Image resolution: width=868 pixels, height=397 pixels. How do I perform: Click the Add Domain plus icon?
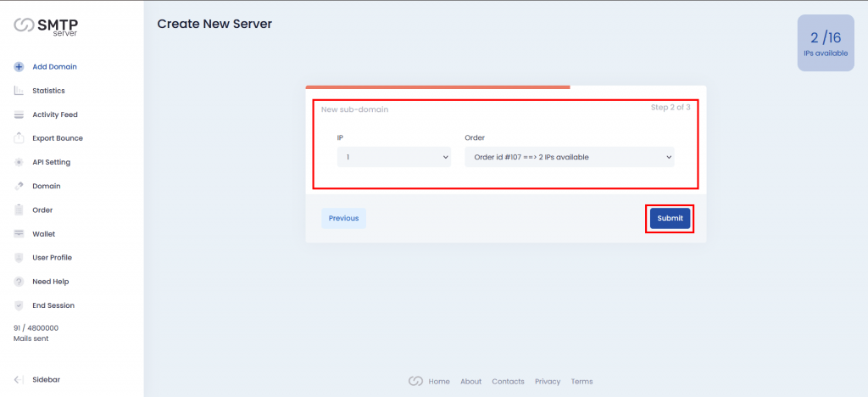coord(19,66)
